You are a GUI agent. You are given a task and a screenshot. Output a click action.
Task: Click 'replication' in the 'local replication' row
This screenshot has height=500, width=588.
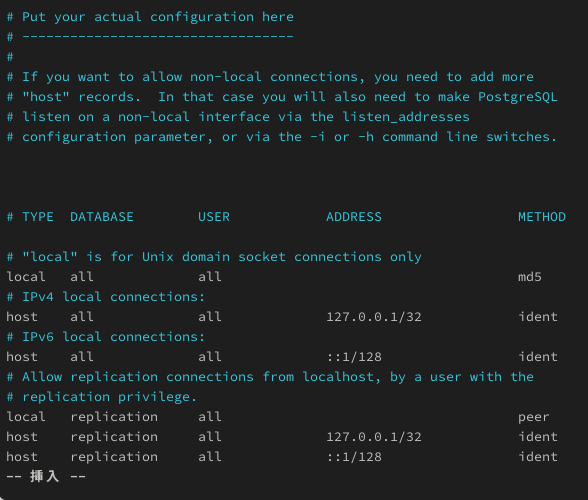tap(114, 417)
